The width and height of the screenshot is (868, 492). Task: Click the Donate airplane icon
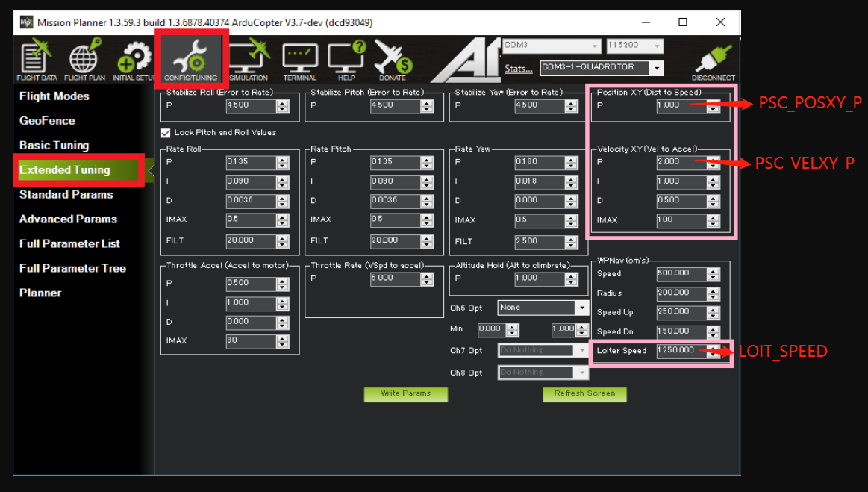[393, 60]
